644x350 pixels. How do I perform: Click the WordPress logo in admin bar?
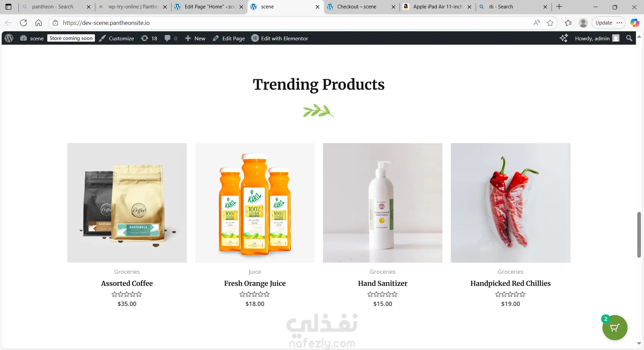pos(9,38)
